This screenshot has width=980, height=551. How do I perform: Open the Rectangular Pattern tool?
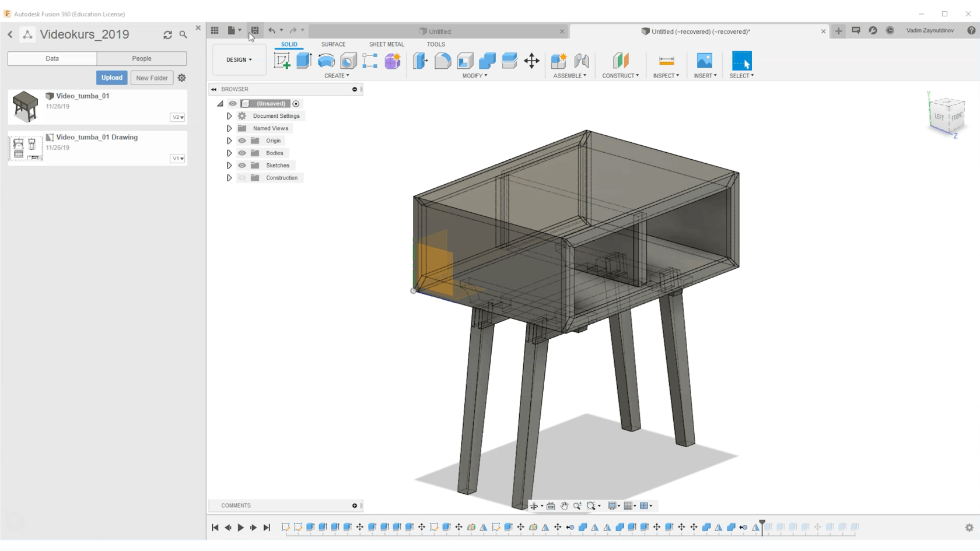(x=370, y=61)
